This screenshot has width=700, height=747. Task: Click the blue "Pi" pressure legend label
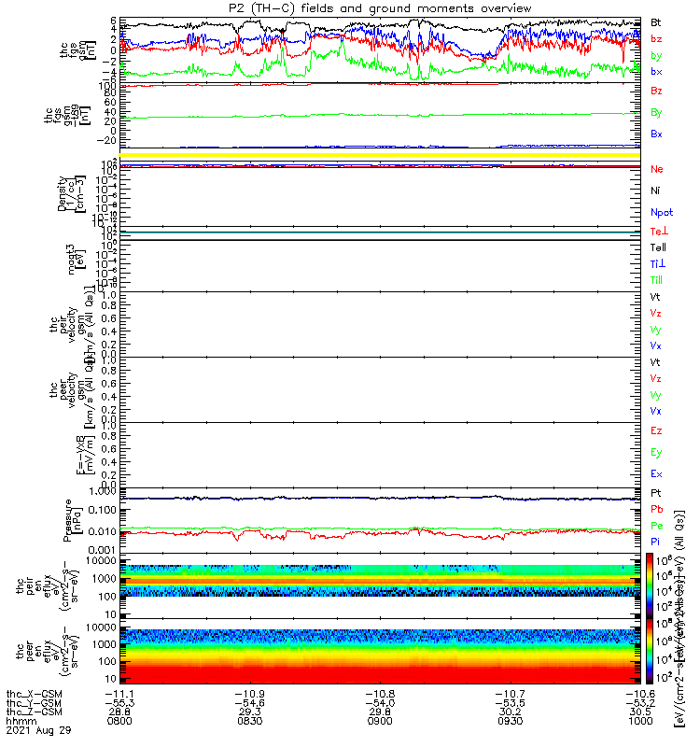pos(655,542)
